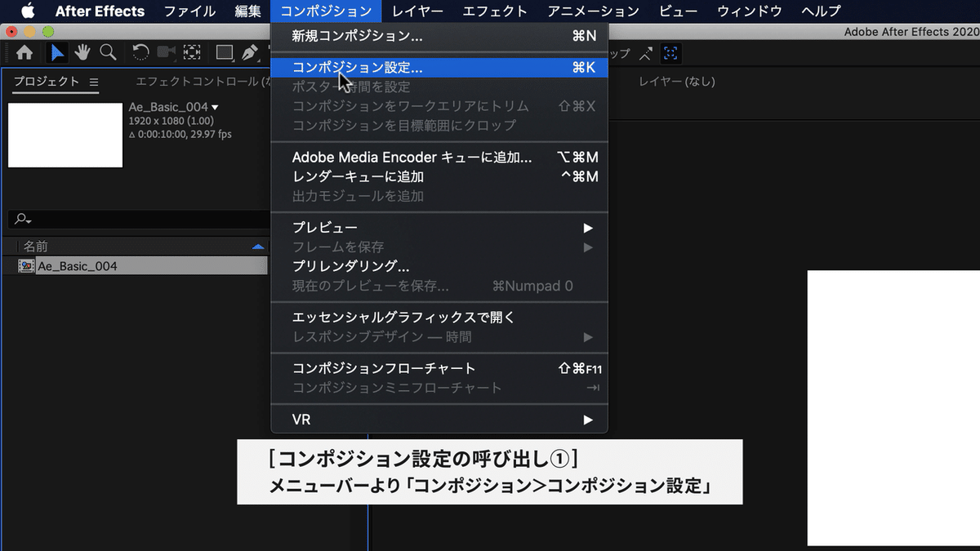Choose プリレンダリング... menu entry
Viewport: 980px width, 551px height.
pyautogui.click(x=439, y=266)
